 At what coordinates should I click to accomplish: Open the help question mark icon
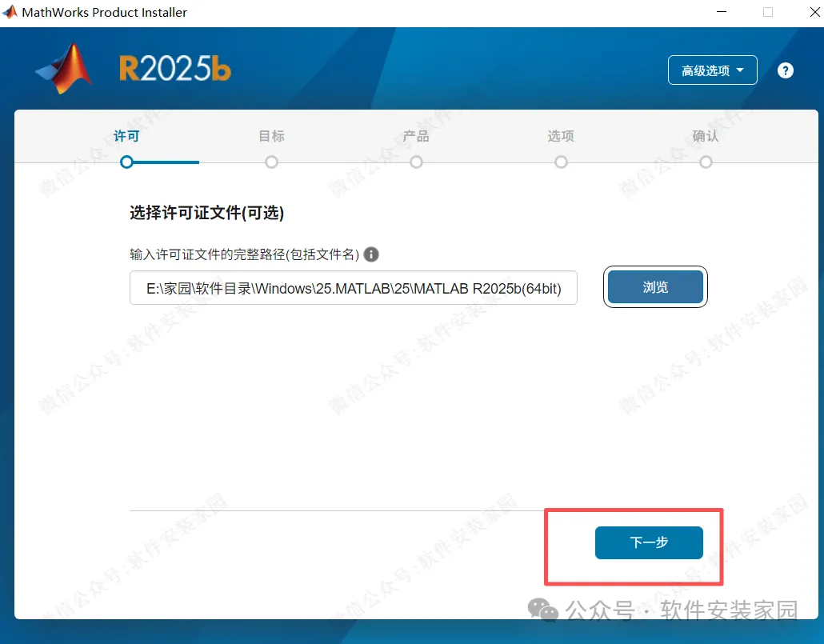[785, 70]
